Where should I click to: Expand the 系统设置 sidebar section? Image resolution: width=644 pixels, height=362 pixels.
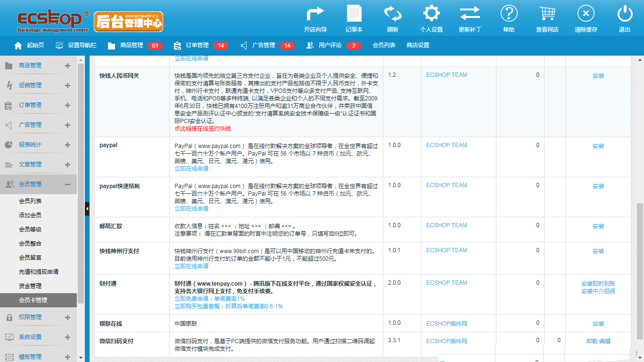point(67,337)
